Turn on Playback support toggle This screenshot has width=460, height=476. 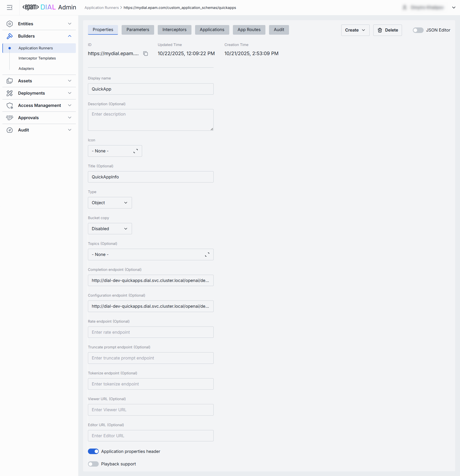(x=93, y=464)
